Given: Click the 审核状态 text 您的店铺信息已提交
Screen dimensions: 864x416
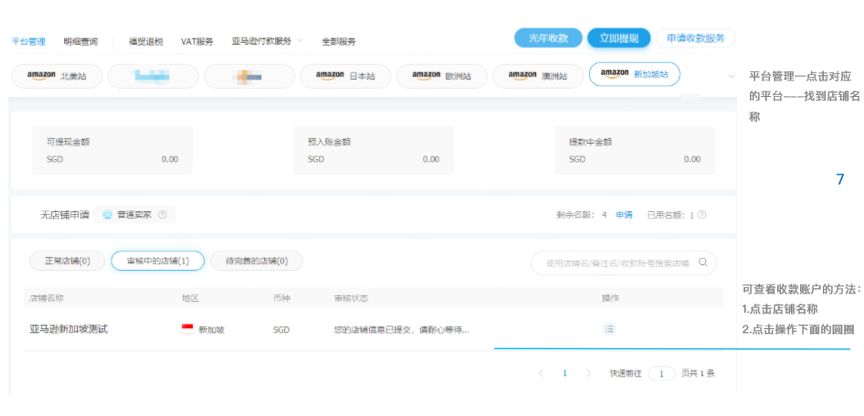Looking at the screenshot, I should (x=401, y=330).
